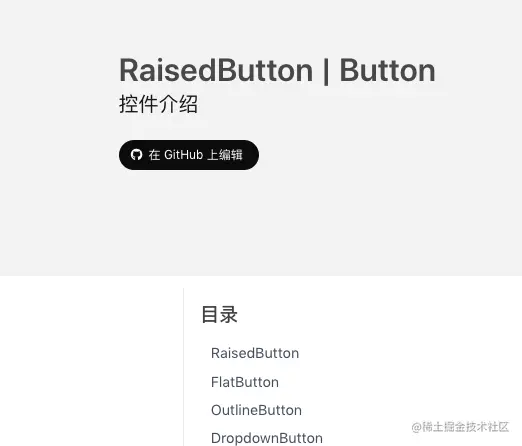This screenshot has height=446, width=522.
Task: Jump to RaisedButton in the 目录 list
Action: coord(255,353)
